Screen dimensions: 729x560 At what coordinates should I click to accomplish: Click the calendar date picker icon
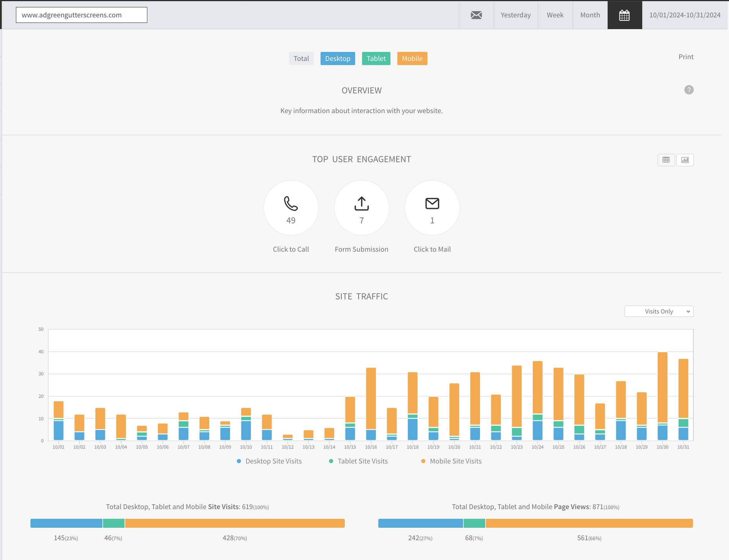point(625,15)
